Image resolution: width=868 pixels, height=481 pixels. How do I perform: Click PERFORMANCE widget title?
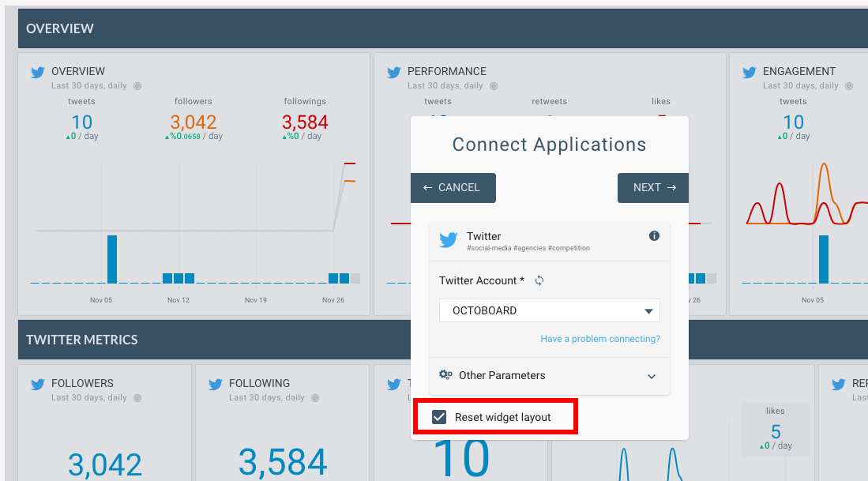(447, 71)
